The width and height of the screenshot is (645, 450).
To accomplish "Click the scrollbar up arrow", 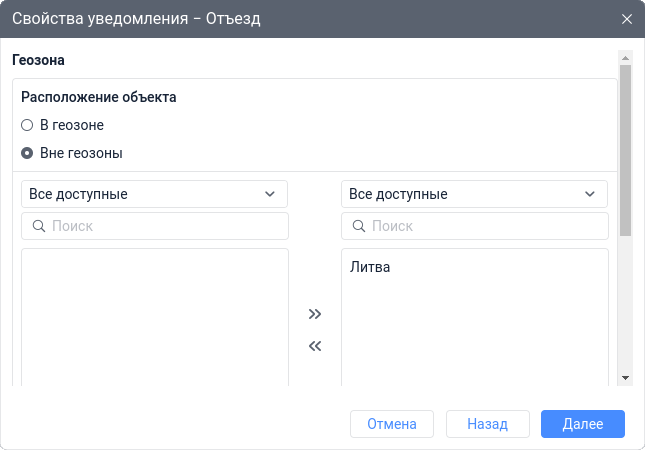I will coord(625,58).
